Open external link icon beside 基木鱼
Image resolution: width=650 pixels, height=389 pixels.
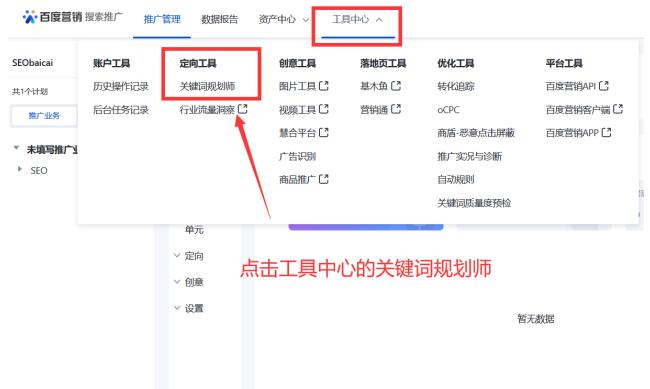396,86
